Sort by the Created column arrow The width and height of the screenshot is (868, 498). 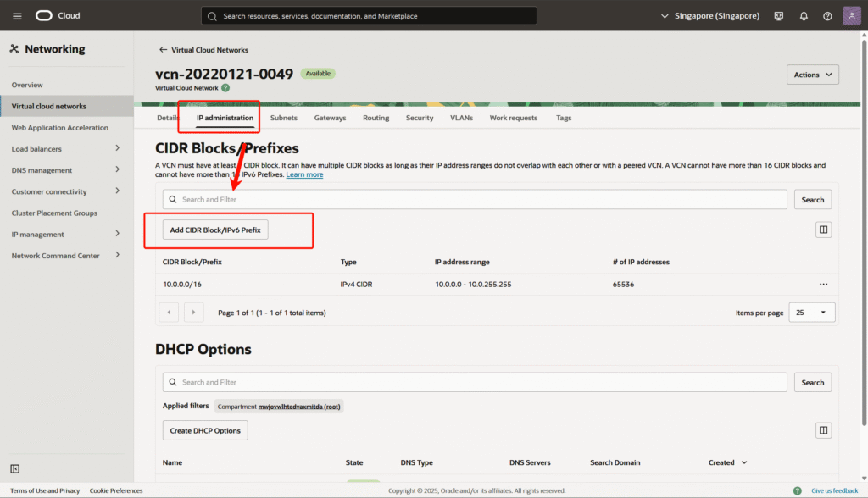[x=744, y=463]
